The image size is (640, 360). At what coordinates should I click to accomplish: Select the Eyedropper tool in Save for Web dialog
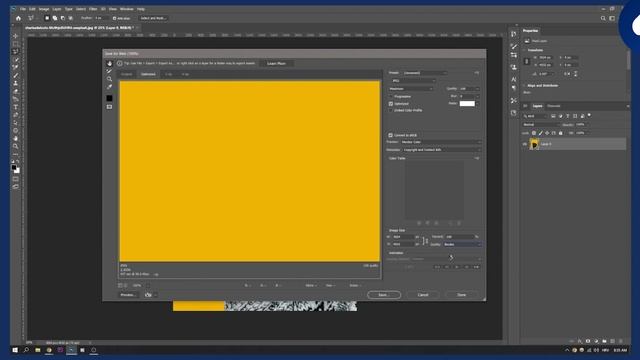[x=109, y=87]
